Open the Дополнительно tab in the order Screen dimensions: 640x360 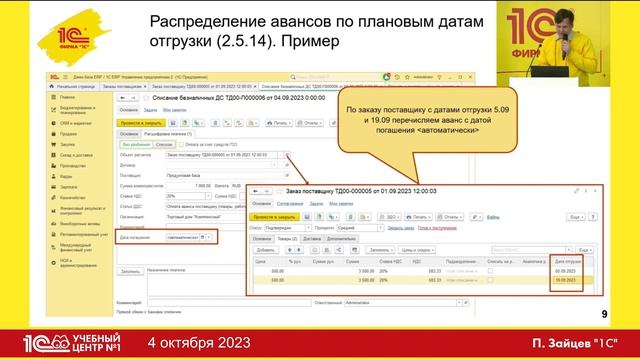[x=341, y=239]
